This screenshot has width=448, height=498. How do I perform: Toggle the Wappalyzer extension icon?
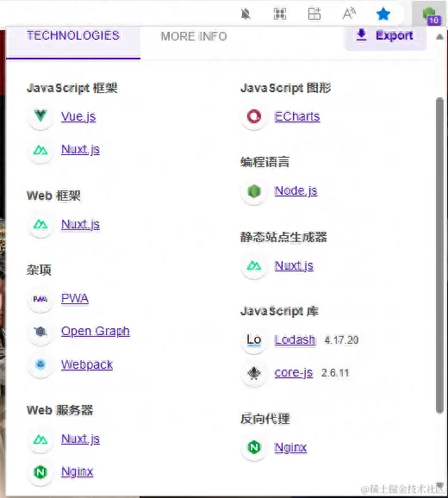click(430, 16)
